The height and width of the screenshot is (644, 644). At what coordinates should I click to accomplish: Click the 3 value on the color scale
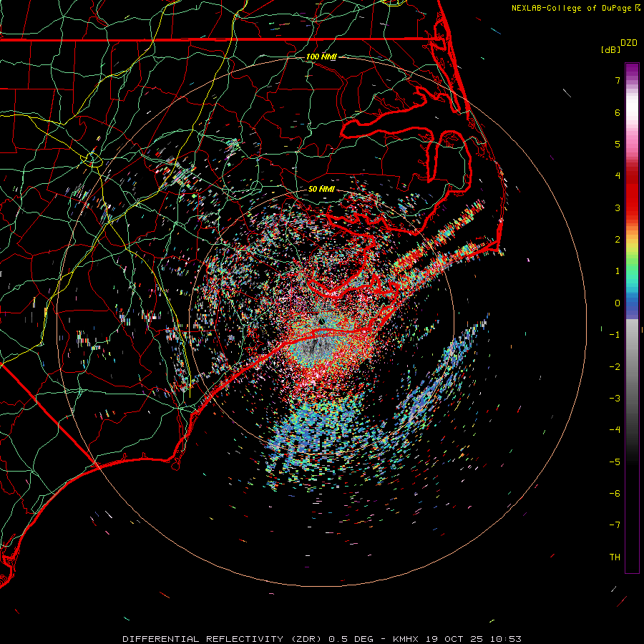(x=618, y=208)
